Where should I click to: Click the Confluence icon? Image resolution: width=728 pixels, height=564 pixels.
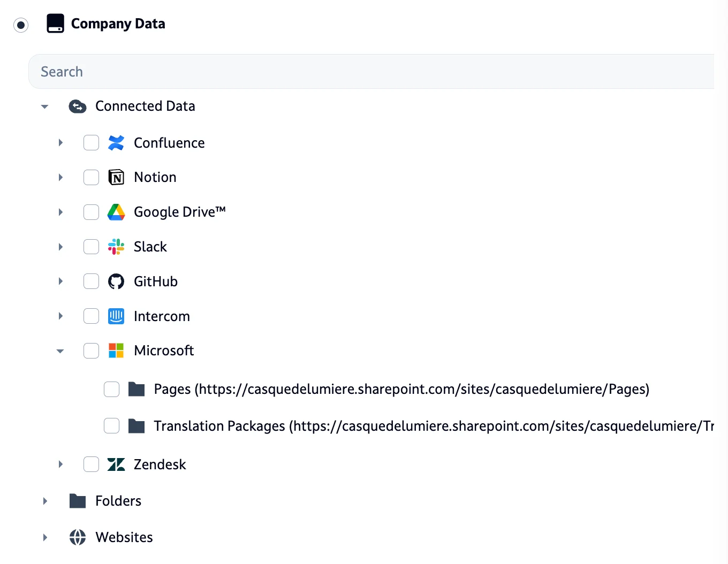116,143
